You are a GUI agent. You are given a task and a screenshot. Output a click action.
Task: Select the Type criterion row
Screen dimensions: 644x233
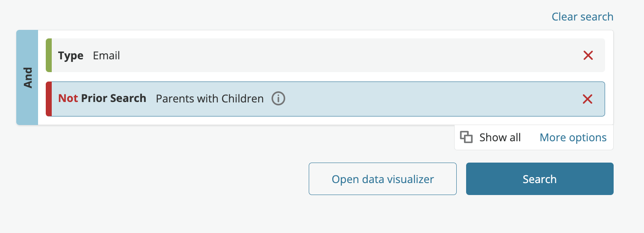pos(325,55)
